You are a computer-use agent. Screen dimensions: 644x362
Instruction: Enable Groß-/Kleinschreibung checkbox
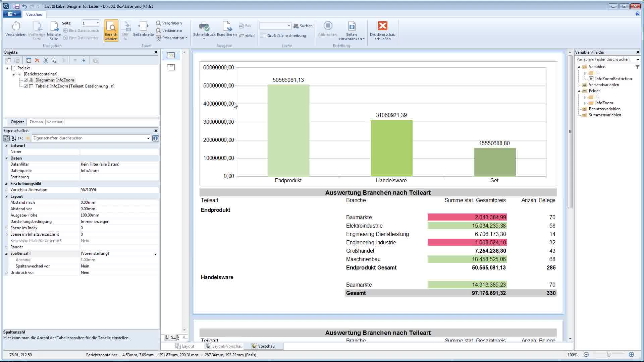click(x=263, y=36)
